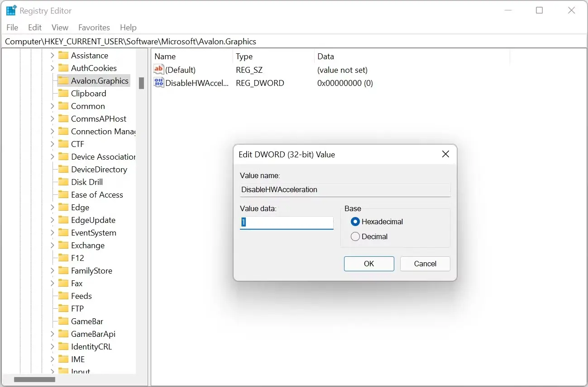
Task: Expand the Edge key chevron
Action: pyautogui.click(x=52, y=208)
